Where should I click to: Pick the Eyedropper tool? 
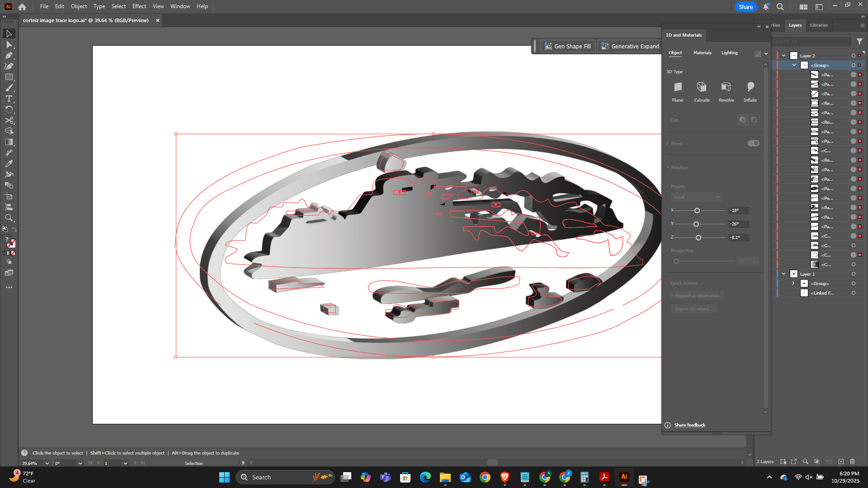click(9, 164)
